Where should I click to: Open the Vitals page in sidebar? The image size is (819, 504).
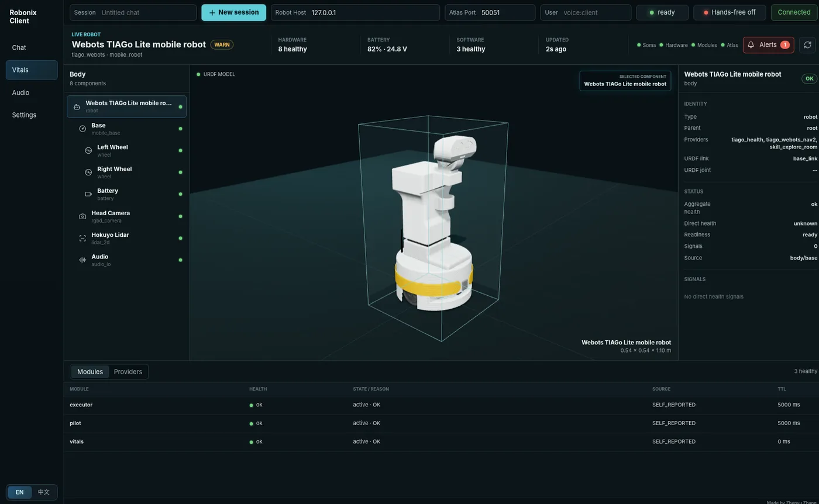pos(32,70)
